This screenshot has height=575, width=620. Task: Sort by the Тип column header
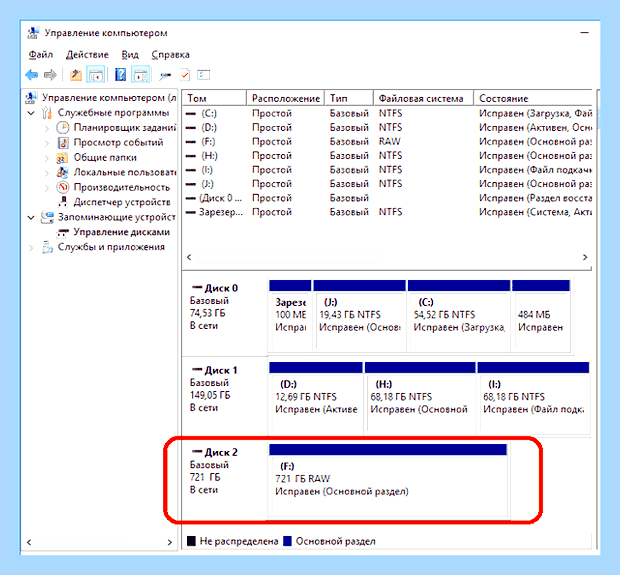349,98
